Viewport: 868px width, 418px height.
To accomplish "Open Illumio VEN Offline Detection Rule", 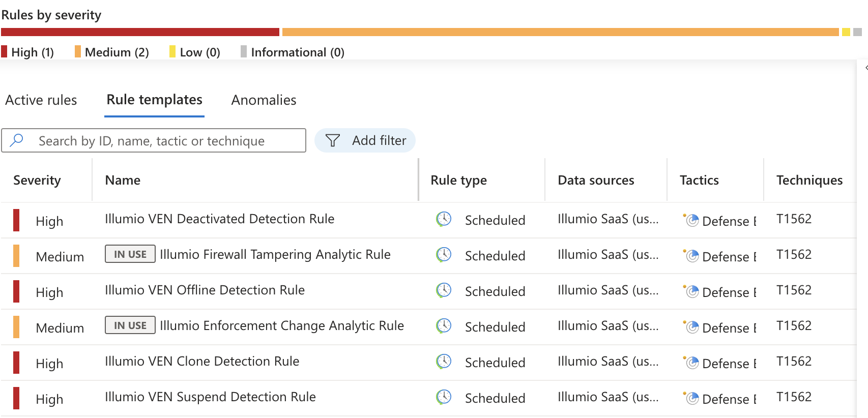I will click(x=205, y=290).
